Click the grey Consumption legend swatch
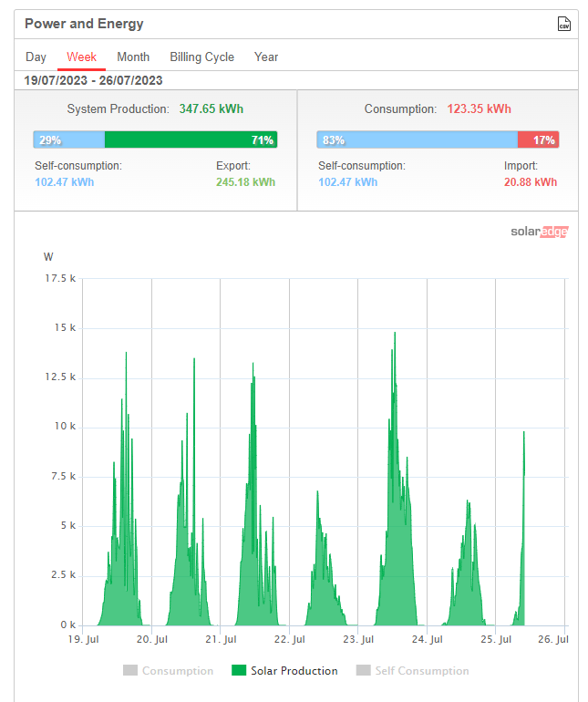This screenshot has height=702, width=588. (130, 670)
